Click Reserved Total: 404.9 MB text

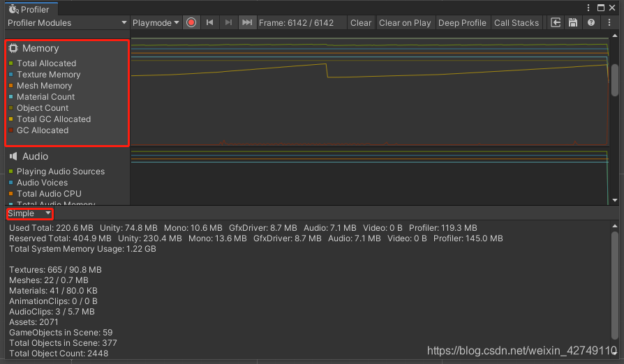[60, 238]
